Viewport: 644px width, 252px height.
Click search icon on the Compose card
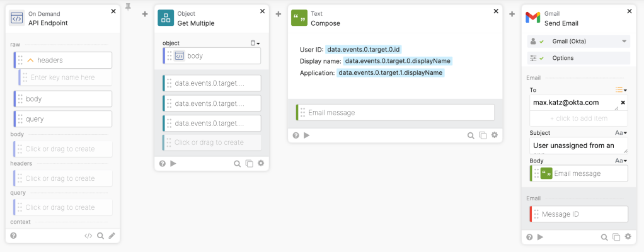(471, 135)
